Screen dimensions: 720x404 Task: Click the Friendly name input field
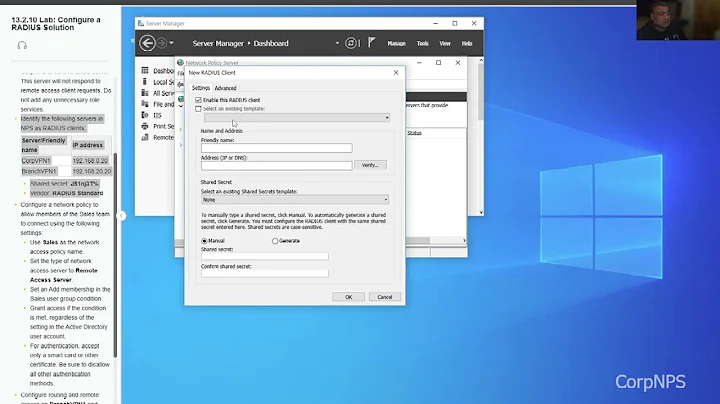tap(276, 148)
